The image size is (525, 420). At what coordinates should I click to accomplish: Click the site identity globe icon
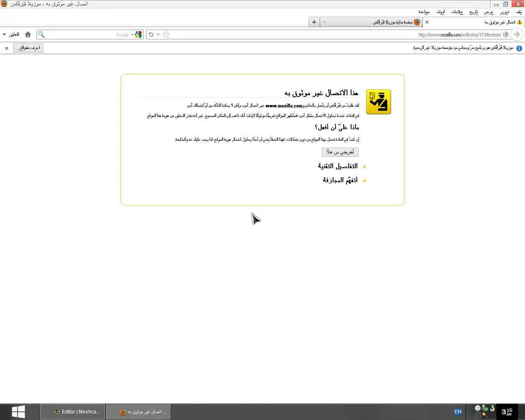(x=506, y=34)
